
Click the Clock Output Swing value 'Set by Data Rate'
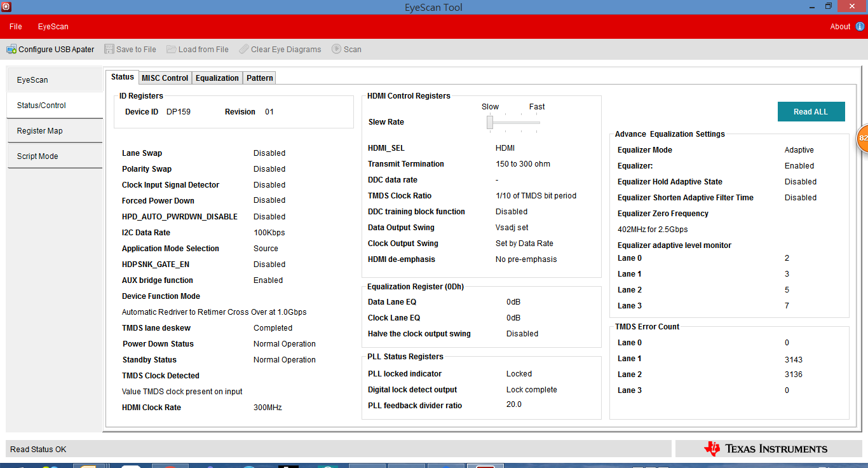[525, 244]
